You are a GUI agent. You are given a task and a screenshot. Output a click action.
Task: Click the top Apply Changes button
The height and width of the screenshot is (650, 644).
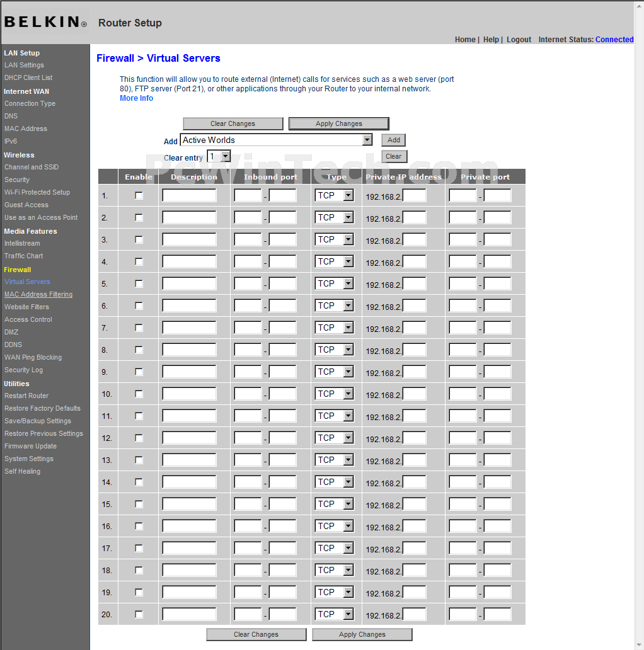pyautogui.click(x=339, y=123)
